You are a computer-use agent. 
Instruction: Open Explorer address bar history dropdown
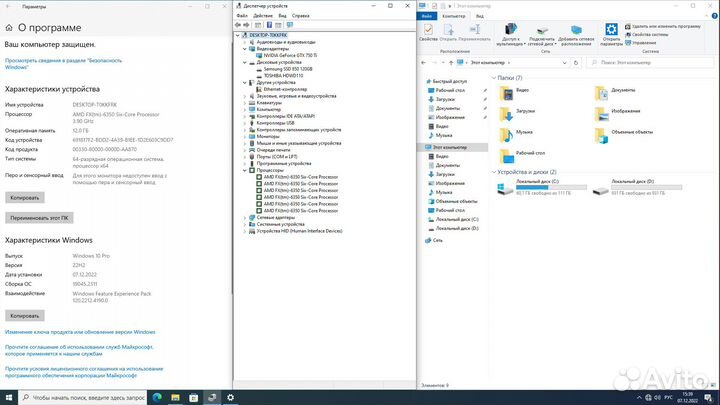(564, 62)
